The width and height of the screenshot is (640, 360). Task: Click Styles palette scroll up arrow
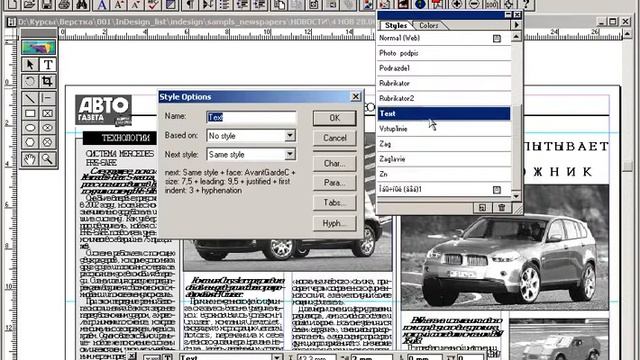point(516,37)
